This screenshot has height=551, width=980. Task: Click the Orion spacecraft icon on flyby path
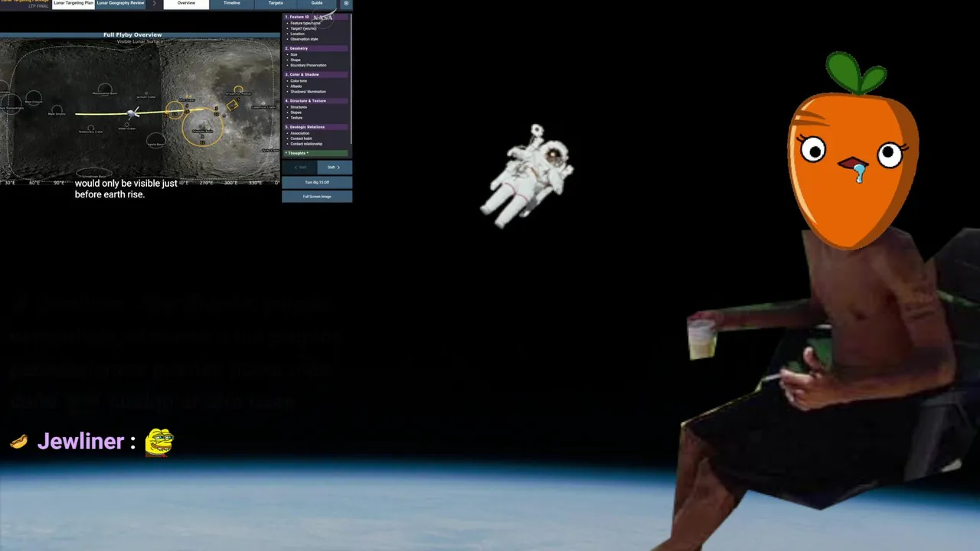point(132,113)
